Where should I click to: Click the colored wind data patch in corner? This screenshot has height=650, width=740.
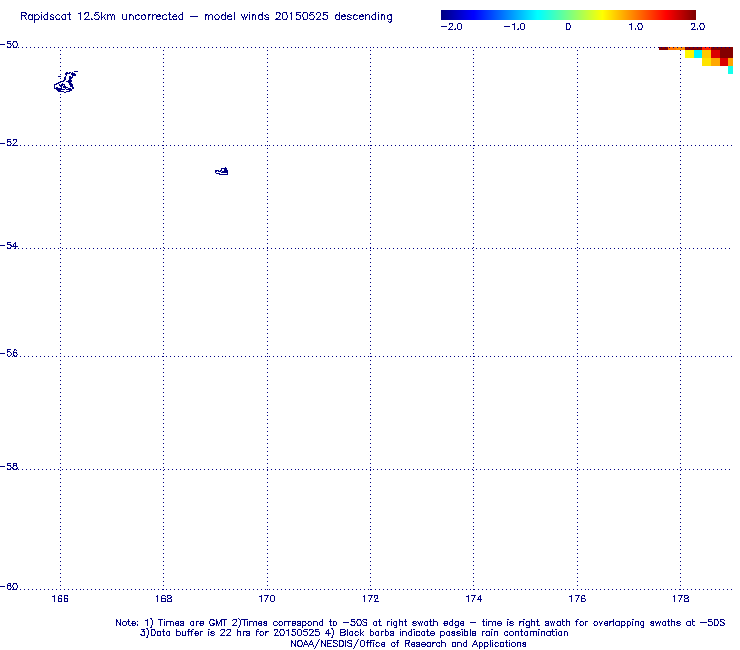(696, 60)
